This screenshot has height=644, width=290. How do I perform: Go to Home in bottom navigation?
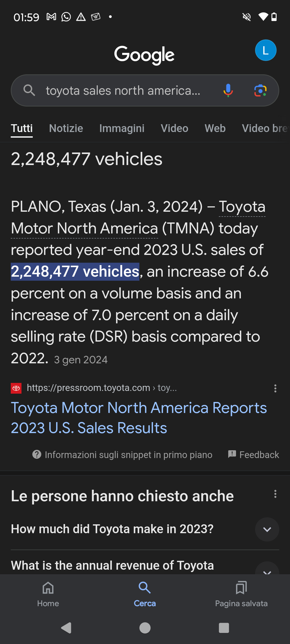[x=48, y=594]
